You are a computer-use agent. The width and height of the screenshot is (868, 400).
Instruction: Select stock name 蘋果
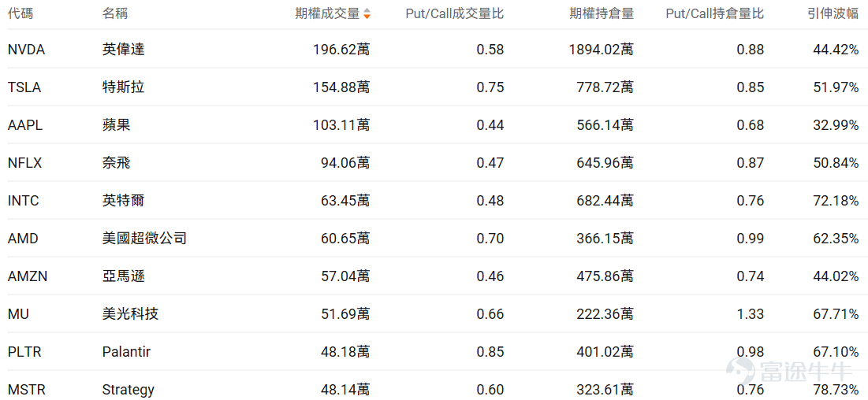pos(116,125)
